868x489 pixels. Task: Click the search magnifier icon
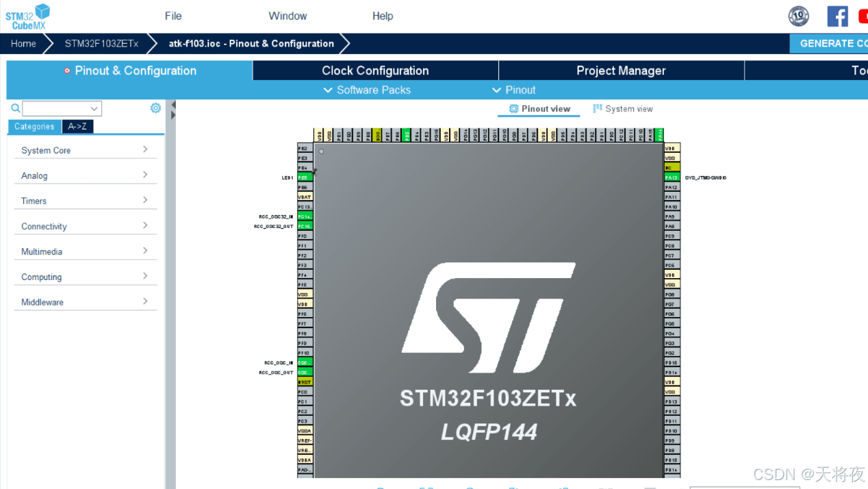coord(15,108)
